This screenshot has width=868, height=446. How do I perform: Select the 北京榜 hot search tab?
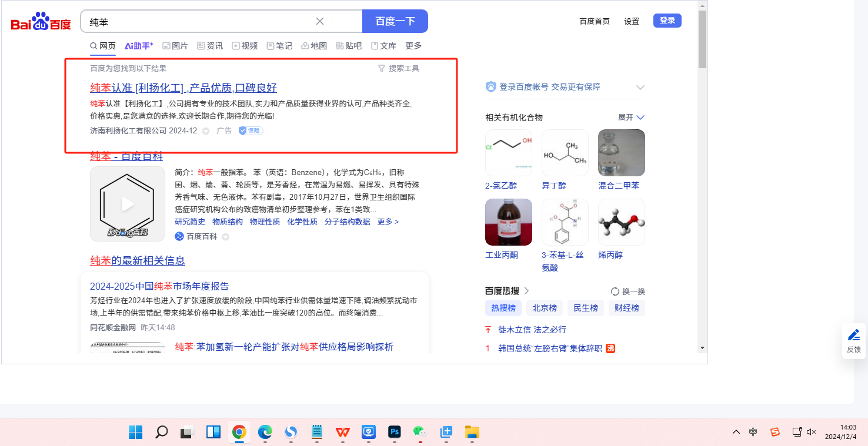(x=544, y=308)
